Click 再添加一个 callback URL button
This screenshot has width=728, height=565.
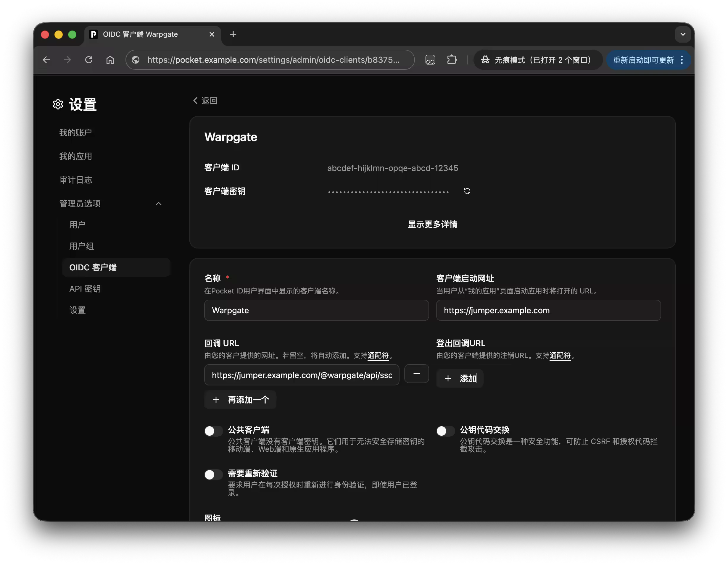coord(240,399)
